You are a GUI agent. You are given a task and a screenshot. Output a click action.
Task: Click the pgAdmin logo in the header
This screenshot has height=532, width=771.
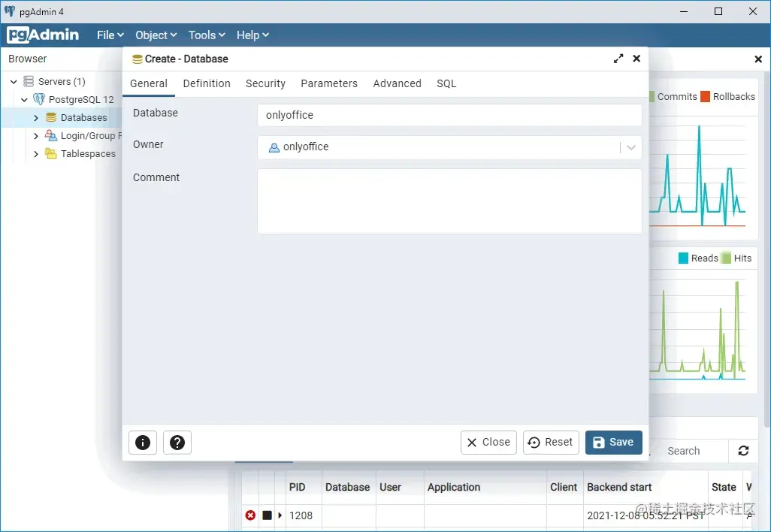click(43, 35)
